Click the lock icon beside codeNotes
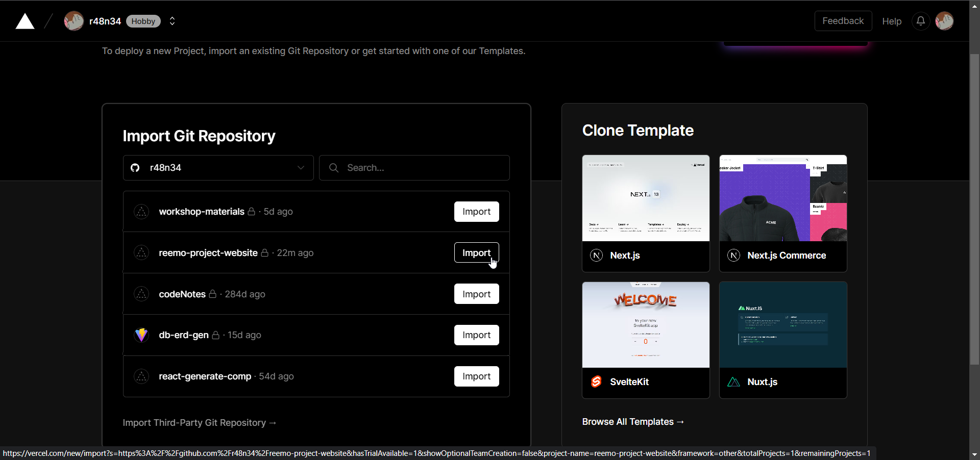 tap(213, 294)
